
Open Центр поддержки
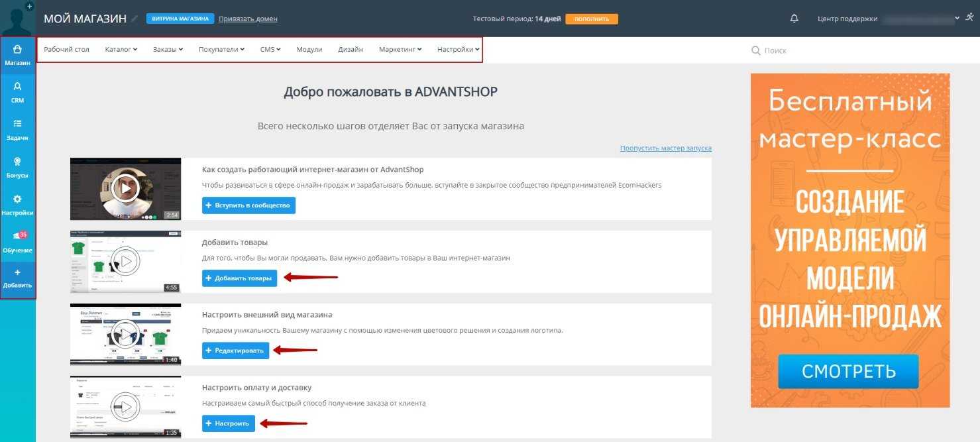click(847, 19)
